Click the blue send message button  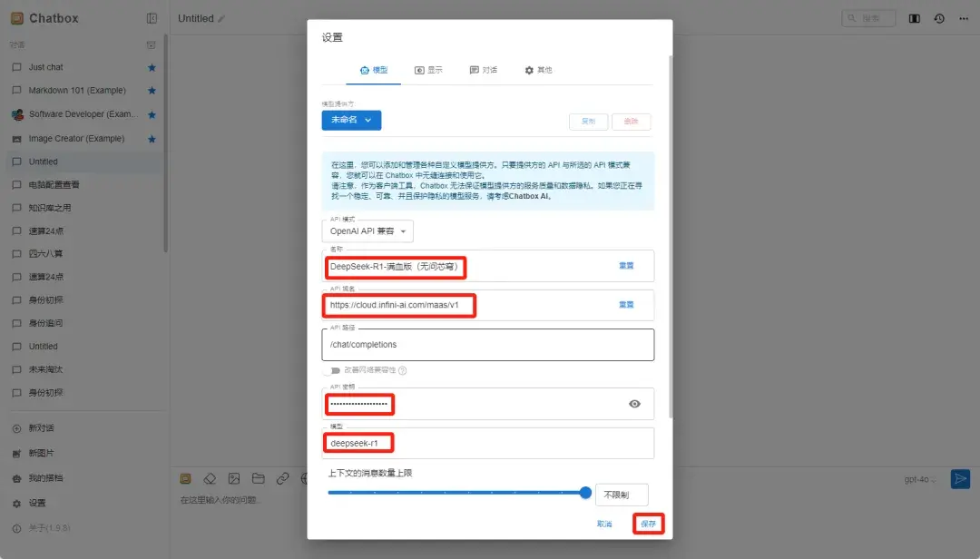tap(960, 479)
